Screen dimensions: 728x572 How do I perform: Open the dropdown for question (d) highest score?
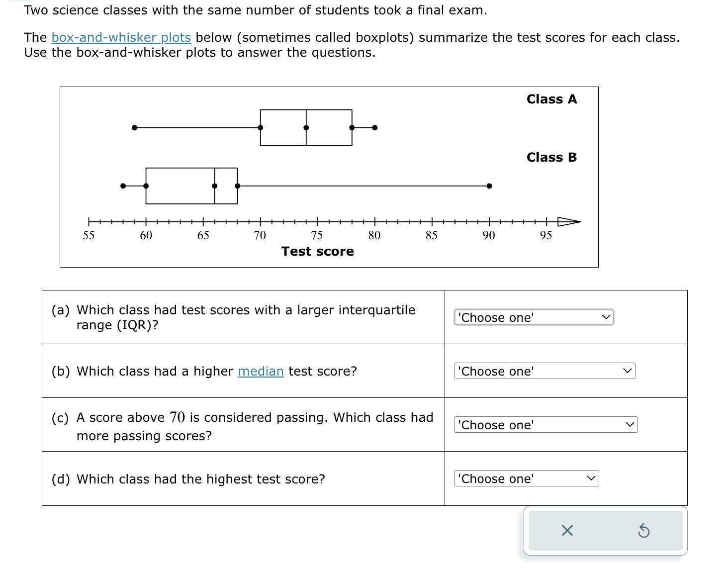[526, 478]
